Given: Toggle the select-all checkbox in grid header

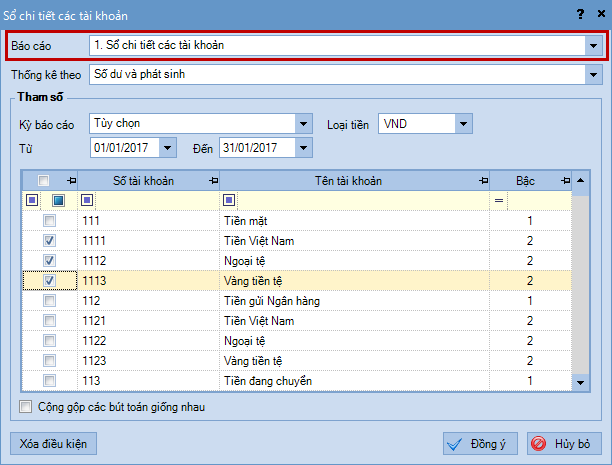Looking at the screenshot, I should (x=43, y=180).
